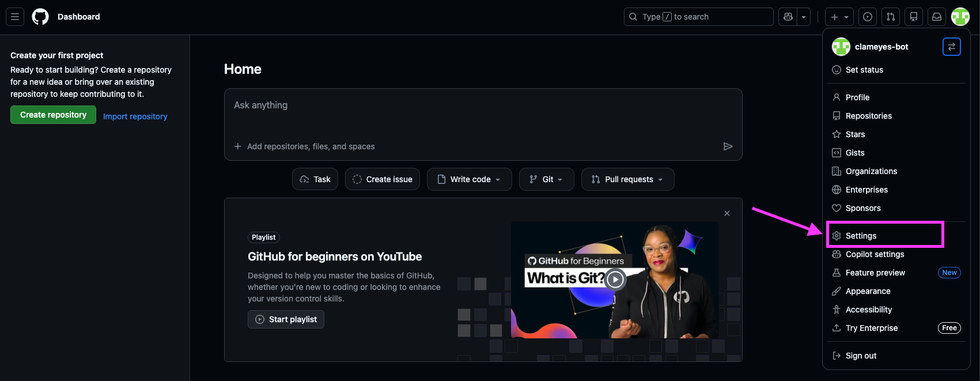Click Add repositories, files, and spaces
Viewport: 980px width, 381px height.
pyautogui.click(x=305, y=146)
